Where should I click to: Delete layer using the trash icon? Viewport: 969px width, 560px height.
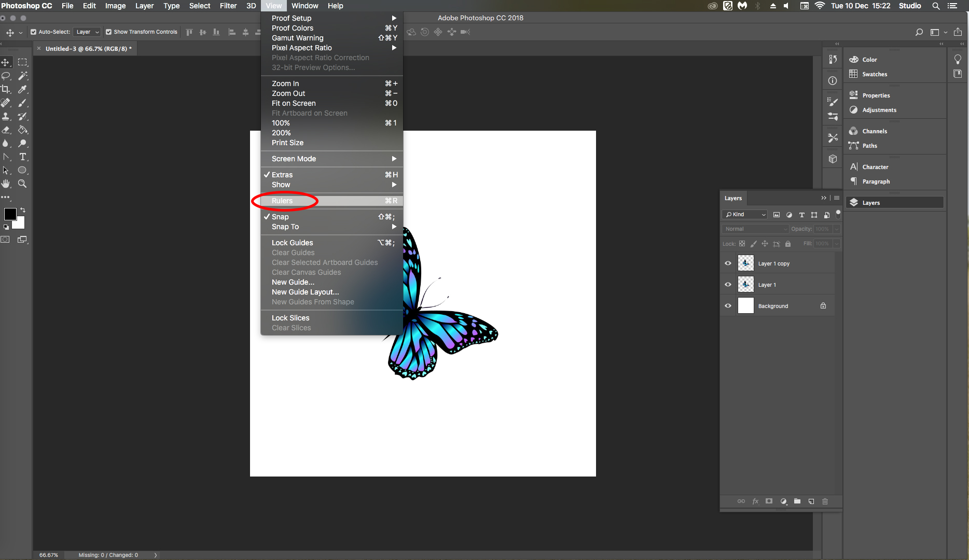(x=825, y=501)
